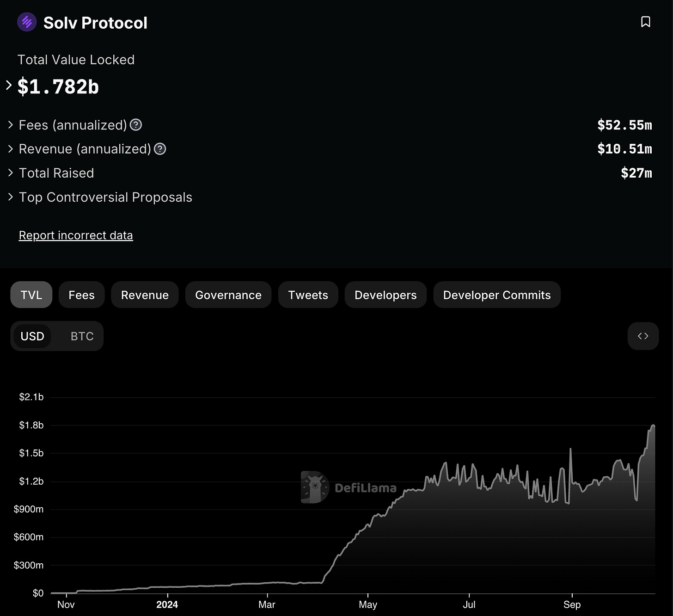The image size is (673, 616).
Task: Open the Governance chart tab
Action: 228,295
